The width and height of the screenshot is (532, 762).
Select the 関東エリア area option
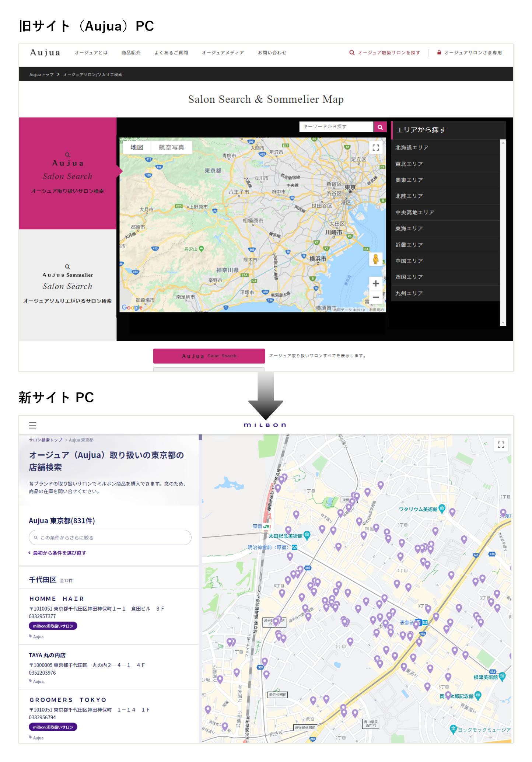(x=409, y=180)
